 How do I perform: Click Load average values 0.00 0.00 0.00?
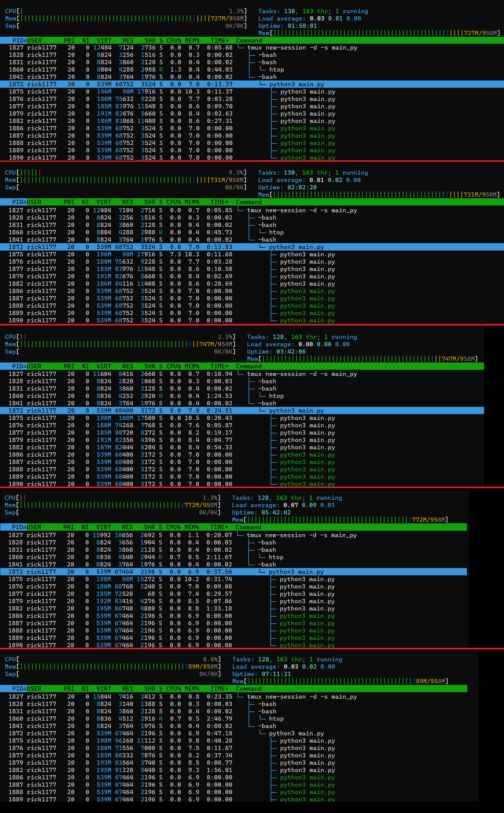324,344
